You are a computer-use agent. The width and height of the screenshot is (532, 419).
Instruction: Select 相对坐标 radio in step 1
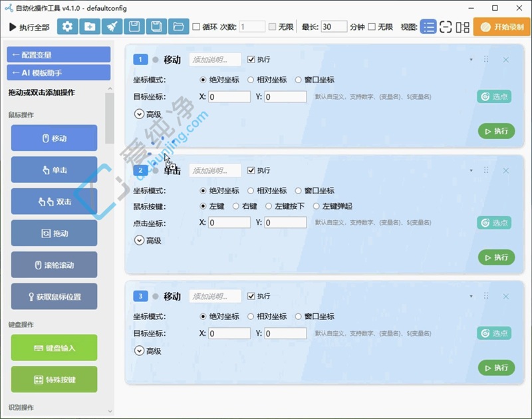(251, 80)
